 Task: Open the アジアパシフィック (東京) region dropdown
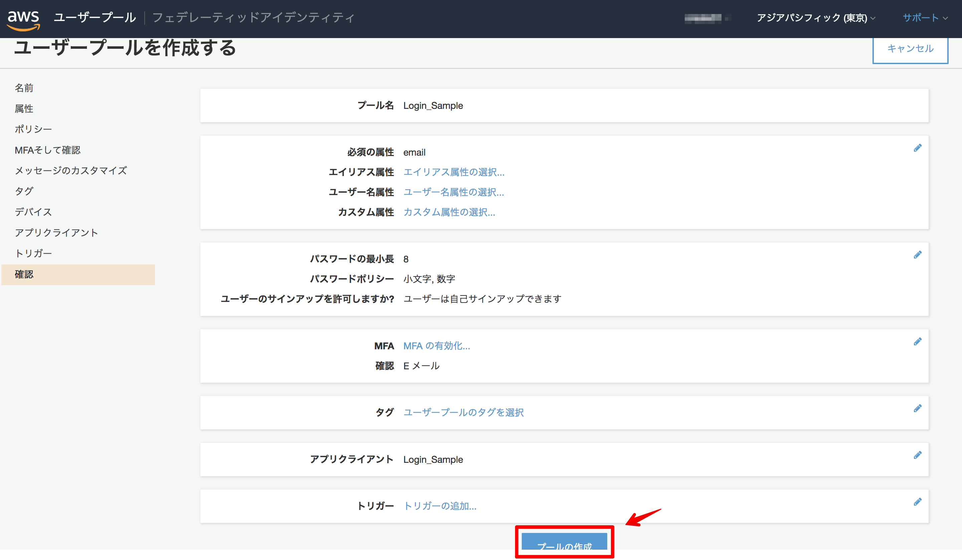click(816, 18)
